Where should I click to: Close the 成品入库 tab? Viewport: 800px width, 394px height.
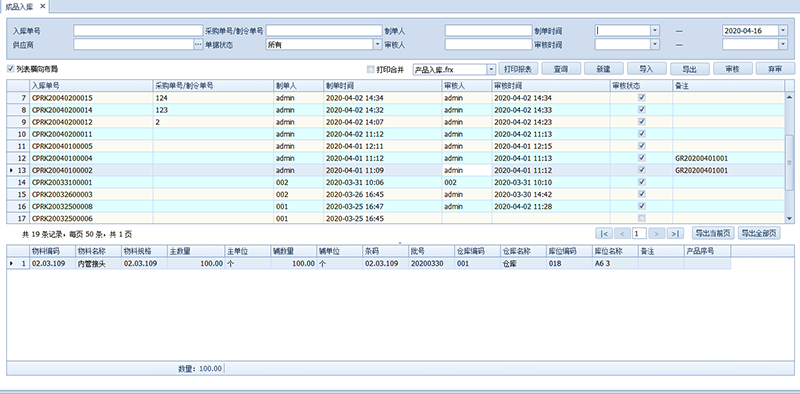(x=42, y=6)
